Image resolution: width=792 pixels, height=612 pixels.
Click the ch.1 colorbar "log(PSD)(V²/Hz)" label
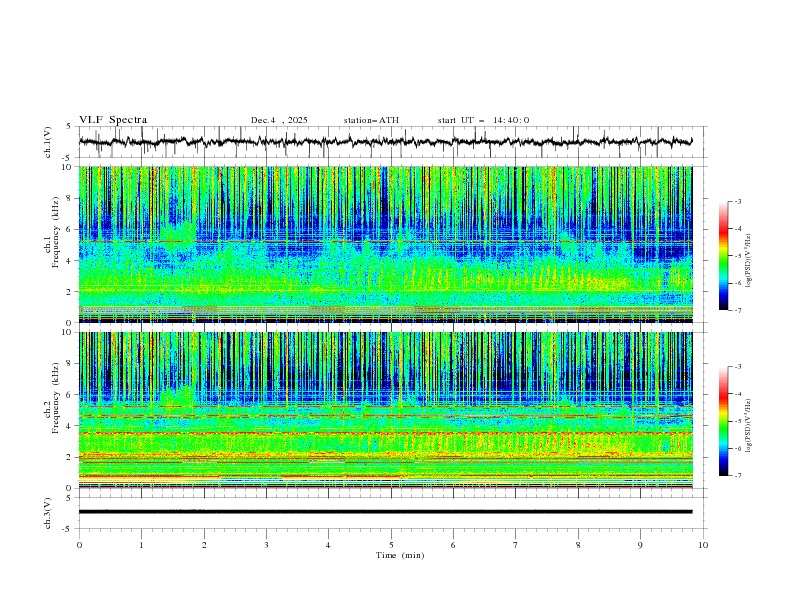749,261
